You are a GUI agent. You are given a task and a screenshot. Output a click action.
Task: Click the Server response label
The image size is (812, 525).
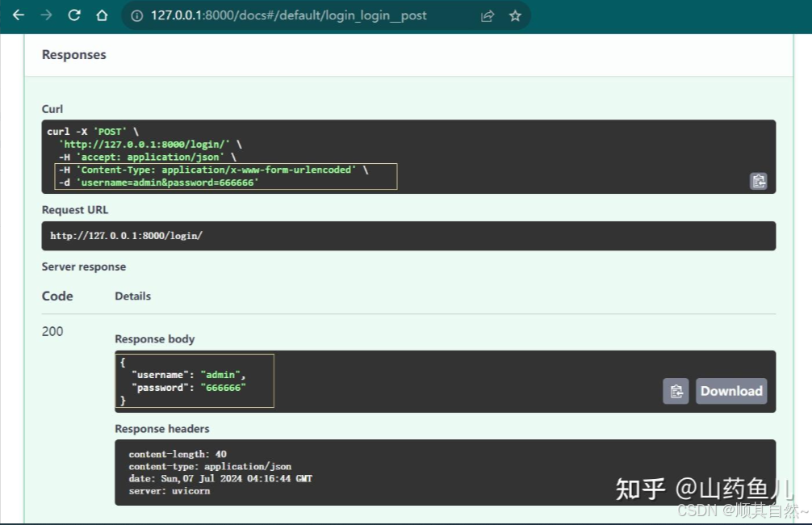[84, 267]
